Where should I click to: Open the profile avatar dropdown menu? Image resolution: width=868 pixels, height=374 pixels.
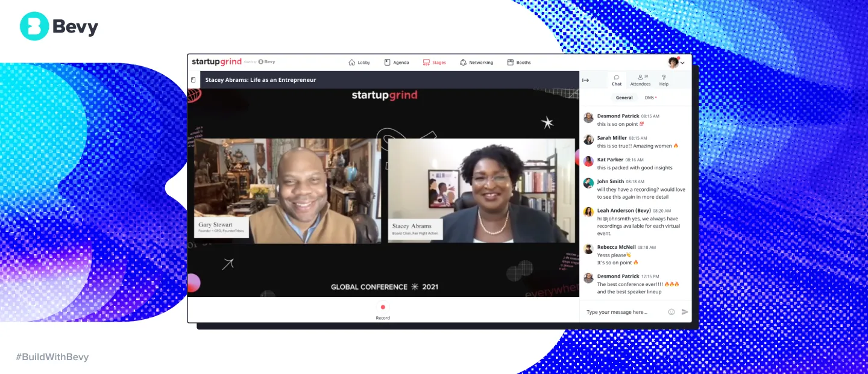point(676,63)
